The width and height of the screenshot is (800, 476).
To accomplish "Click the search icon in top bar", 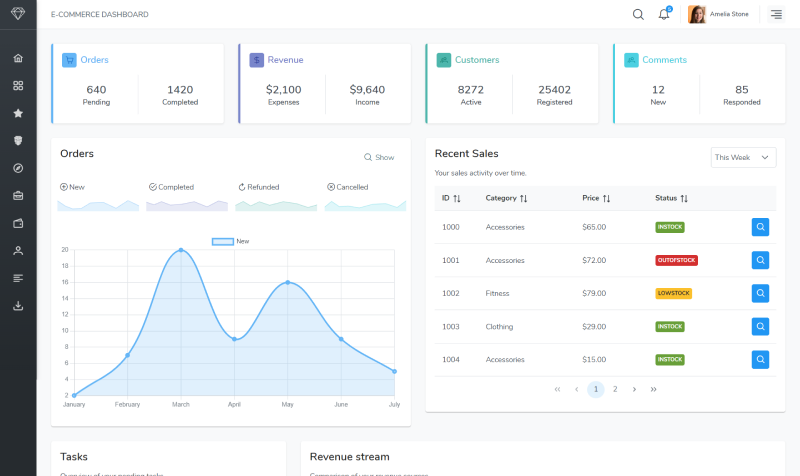I will coord(638,14).
